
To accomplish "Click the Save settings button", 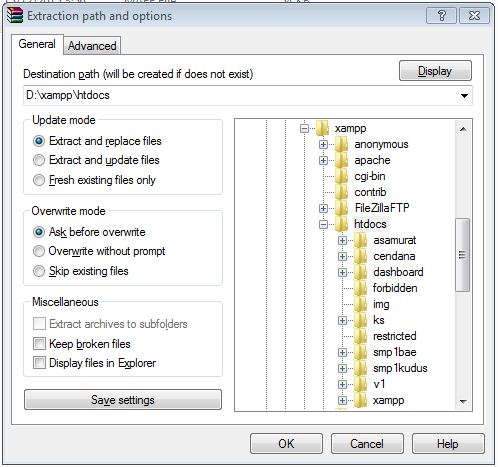I will click(x=123, y=400).
